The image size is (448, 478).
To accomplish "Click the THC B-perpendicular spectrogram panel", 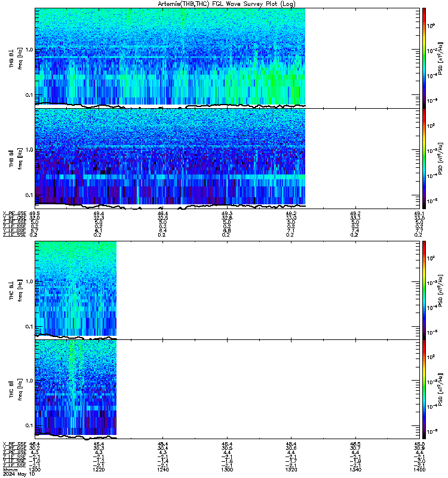I will pos(228,290).
